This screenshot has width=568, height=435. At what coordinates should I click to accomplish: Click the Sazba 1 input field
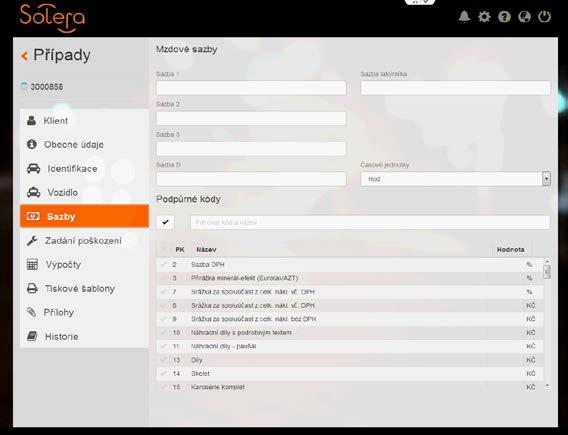251,88
